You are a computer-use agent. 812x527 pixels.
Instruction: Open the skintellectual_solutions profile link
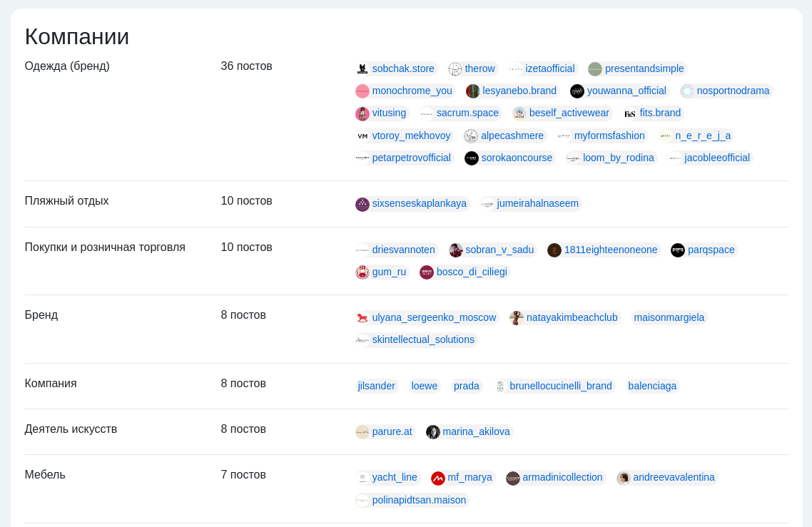coord(423,339)
